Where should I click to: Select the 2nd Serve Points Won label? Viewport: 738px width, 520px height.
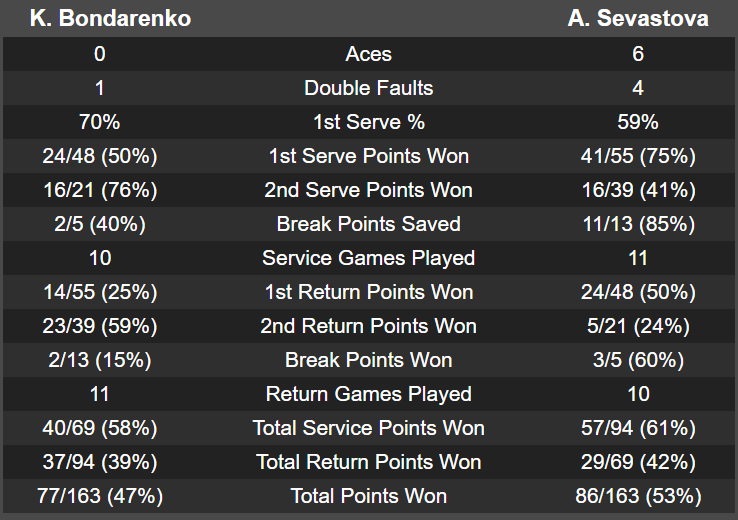pyautogui.click(x=368, y=190)
